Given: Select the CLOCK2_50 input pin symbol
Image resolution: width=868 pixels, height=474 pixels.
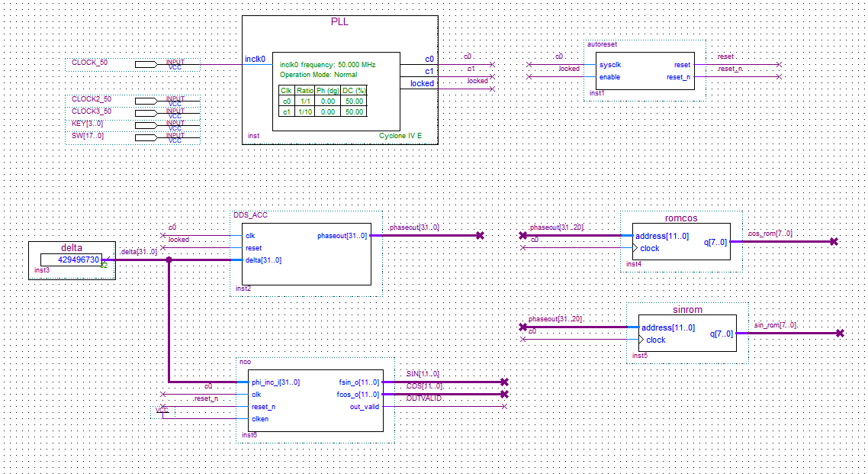Looking at the screenshot, I should click(151, 101).
